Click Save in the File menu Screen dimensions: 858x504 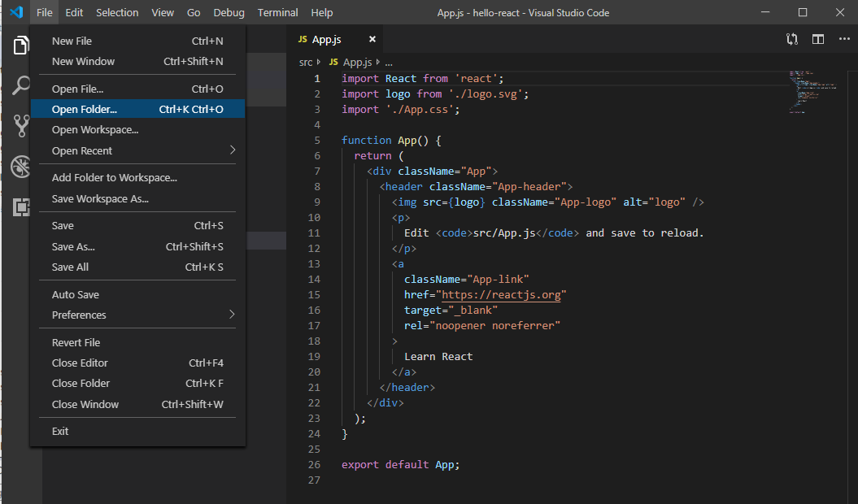pos(137,225)
